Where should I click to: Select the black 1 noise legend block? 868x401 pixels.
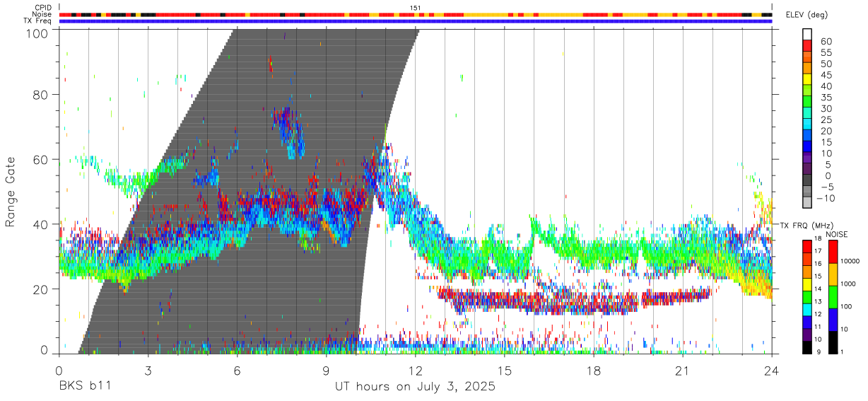833,342
